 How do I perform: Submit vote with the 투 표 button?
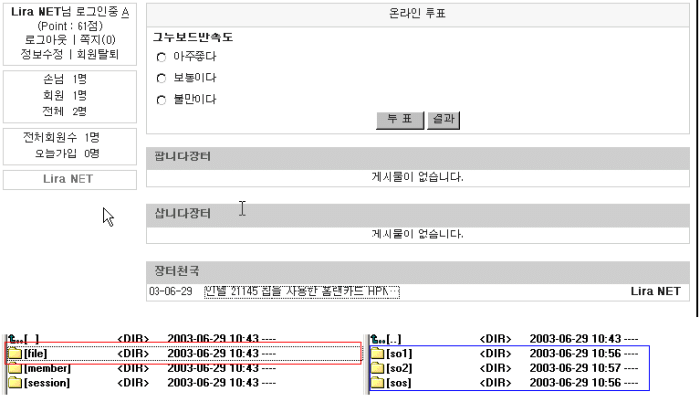tap(400, 120)
